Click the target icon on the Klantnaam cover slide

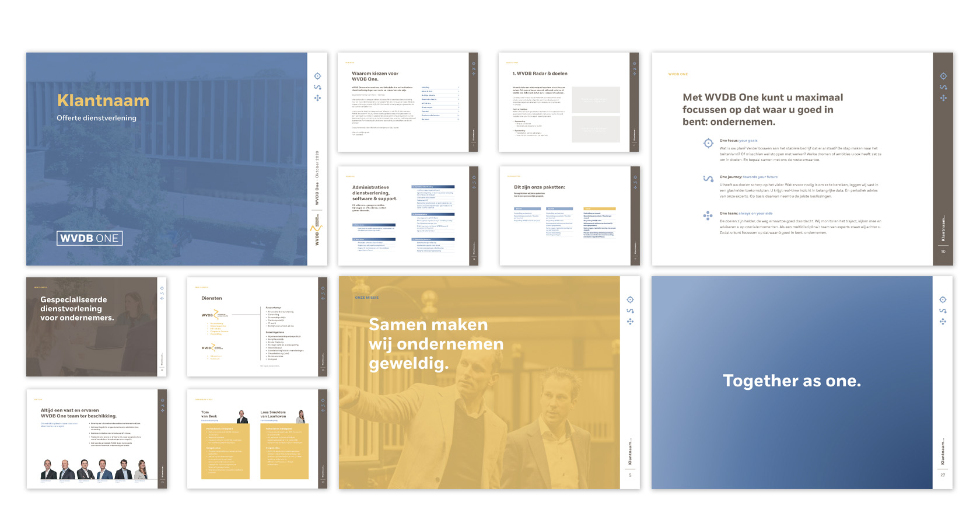[x=317, y=76]
